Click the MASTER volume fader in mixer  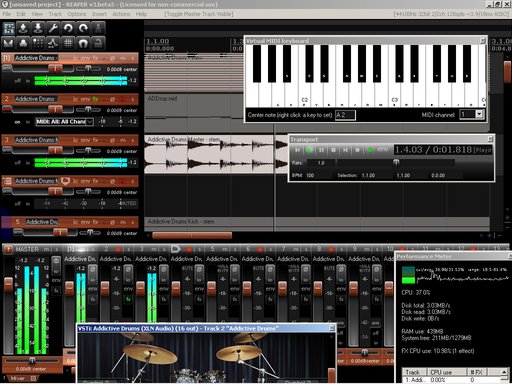tap(9, 284)
